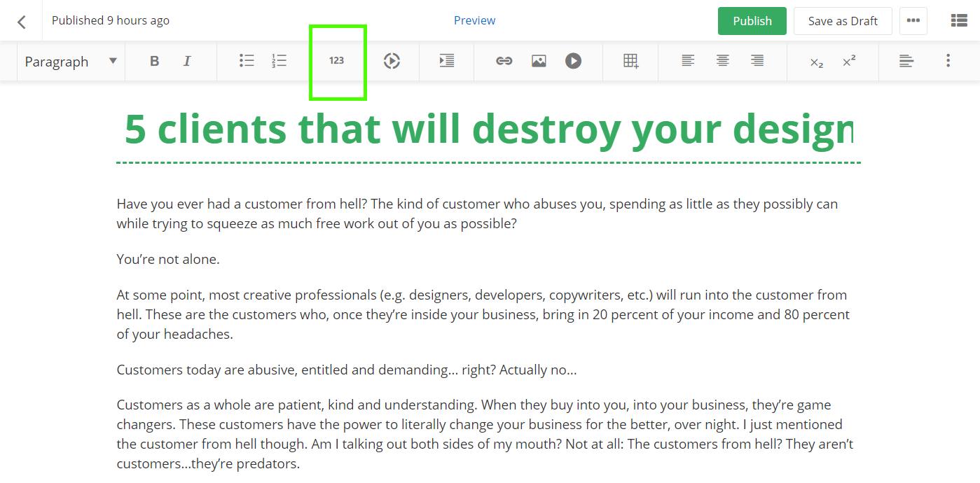Go back using the left arrow
This screenshot has height=483, width=980.
(21, 21)
